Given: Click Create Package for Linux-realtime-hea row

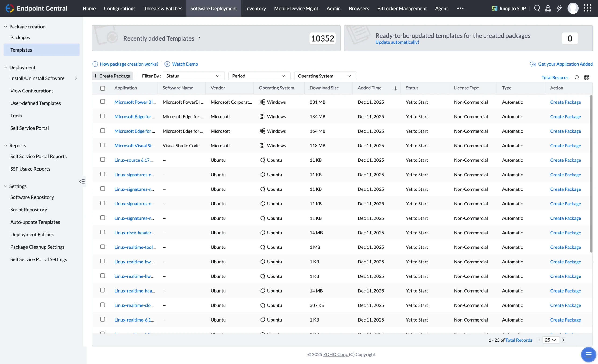Looking at the screenshot, I should click(565, 291).
